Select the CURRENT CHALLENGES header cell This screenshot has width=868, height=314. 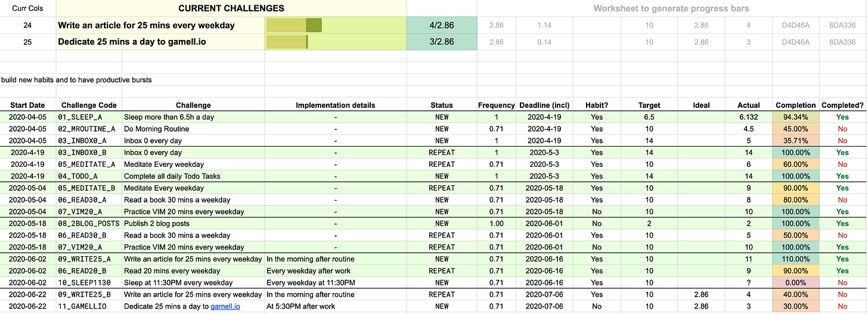[231, 8]
